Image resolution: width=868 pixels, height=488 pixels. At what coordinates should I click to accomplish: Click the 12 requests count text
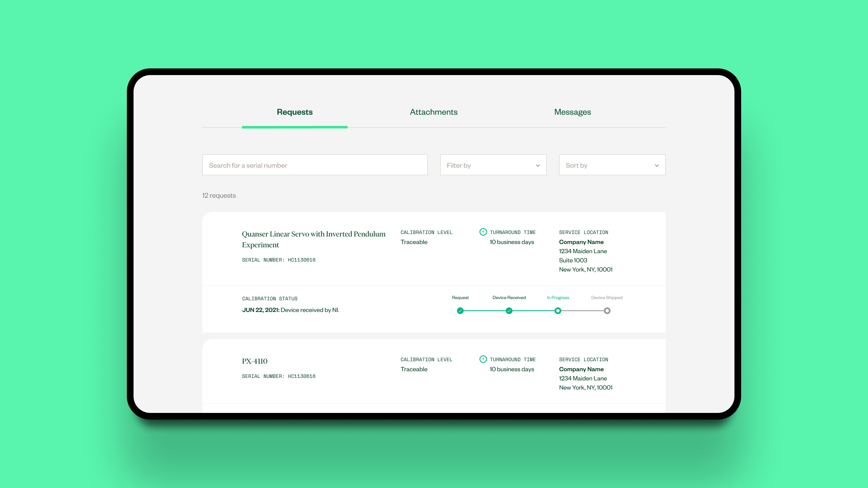tap(219, 196)
